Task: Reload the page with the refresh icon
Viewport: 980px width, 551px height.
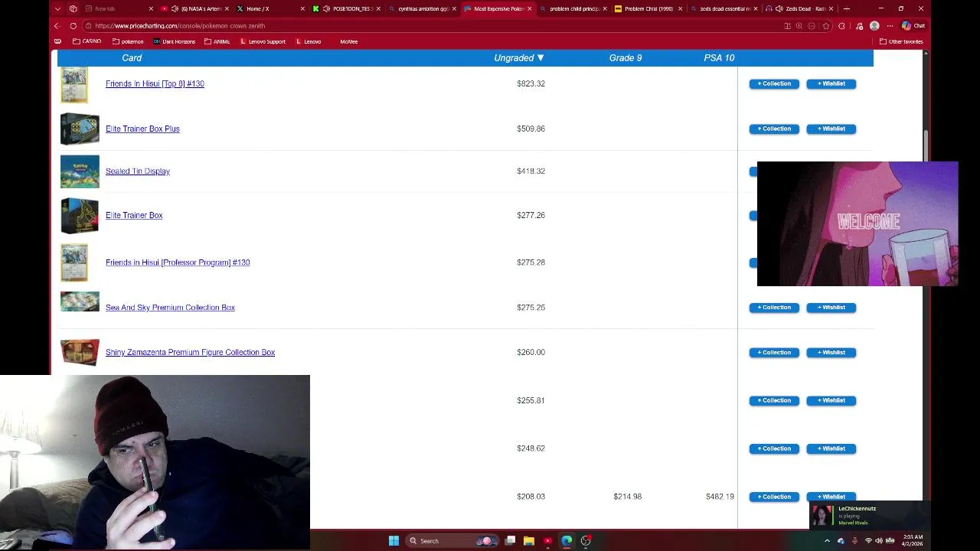Action: (73, 26)
